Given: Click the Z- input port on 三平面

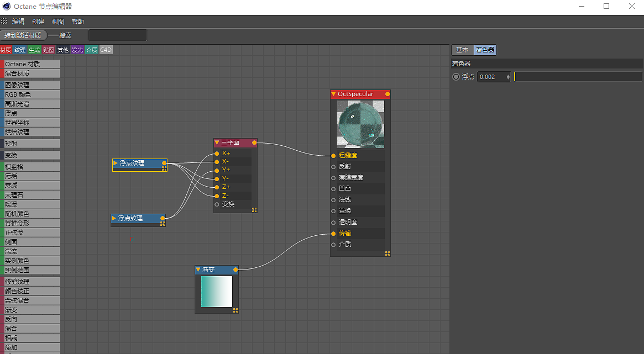Looking at the screenshot, I should (217, 196).
